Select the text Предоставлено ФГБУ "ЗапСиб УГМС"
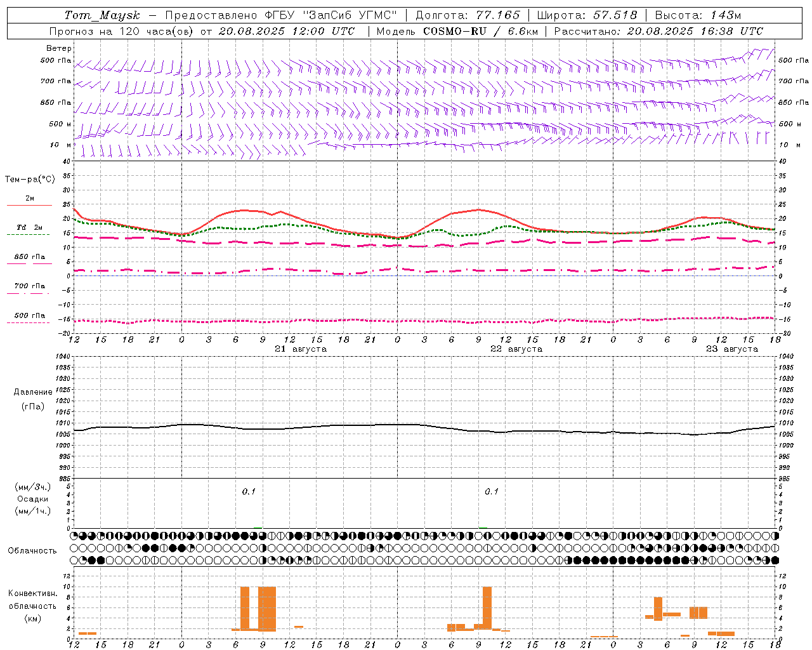Screen dimensions: 812x650 (281, 15)
